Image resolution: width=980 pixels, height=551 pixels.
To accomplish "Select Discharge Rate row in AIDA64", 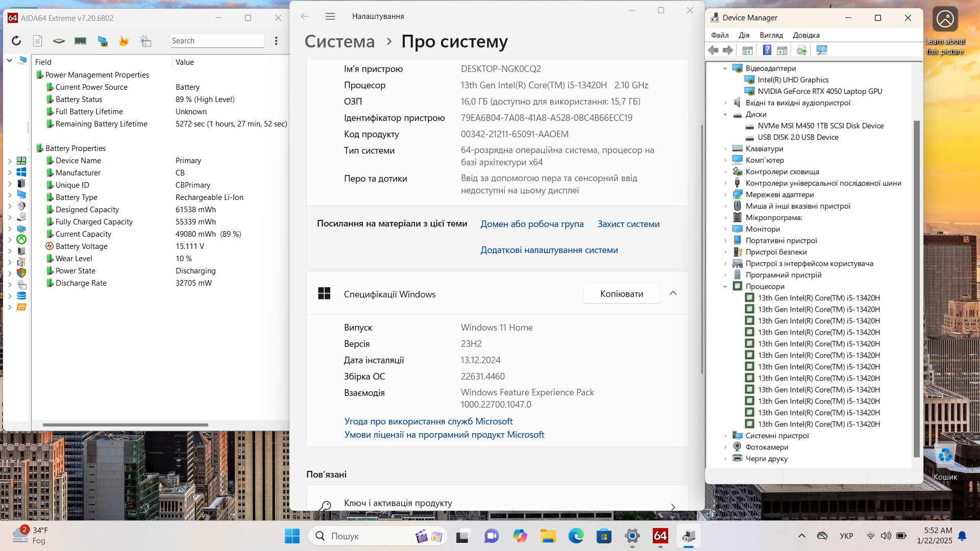I will [161, 283].
